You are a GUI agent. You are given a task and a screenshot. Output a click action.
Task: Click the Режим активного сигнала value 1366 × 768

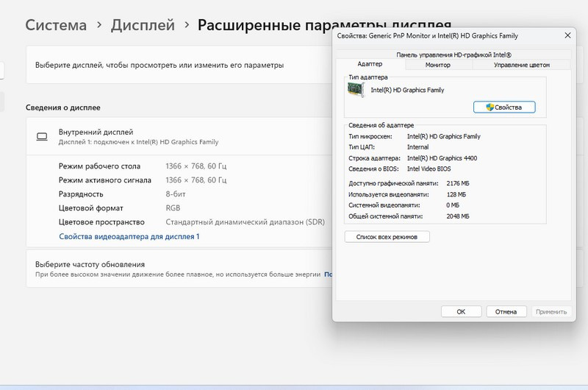click(x=196, y=180)
